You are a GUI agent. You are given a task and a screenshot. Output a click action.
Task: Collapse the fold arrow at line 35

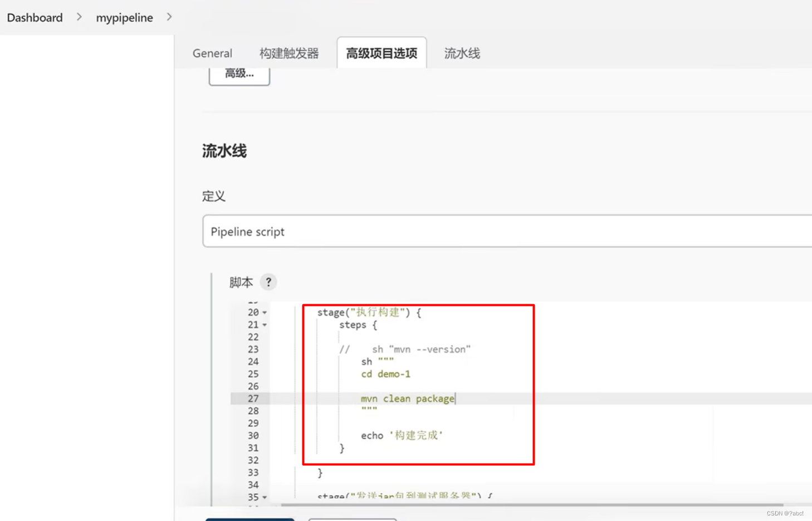pos(265,497)
